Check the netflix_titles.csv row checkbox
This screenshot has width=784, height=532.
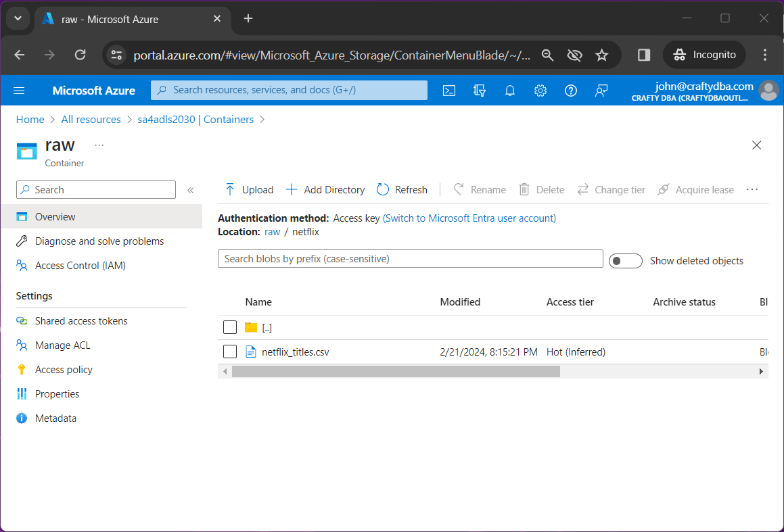pyautogui.click(x=230, y=352)
